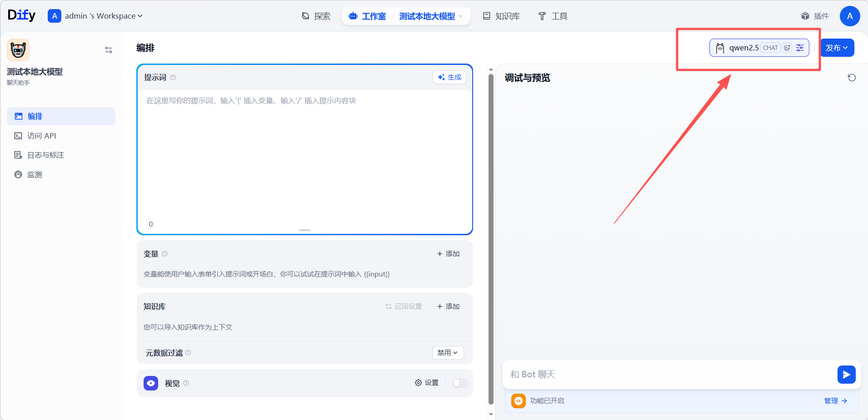
Task: Click the model parameters sliders icon
Action: 800,48
